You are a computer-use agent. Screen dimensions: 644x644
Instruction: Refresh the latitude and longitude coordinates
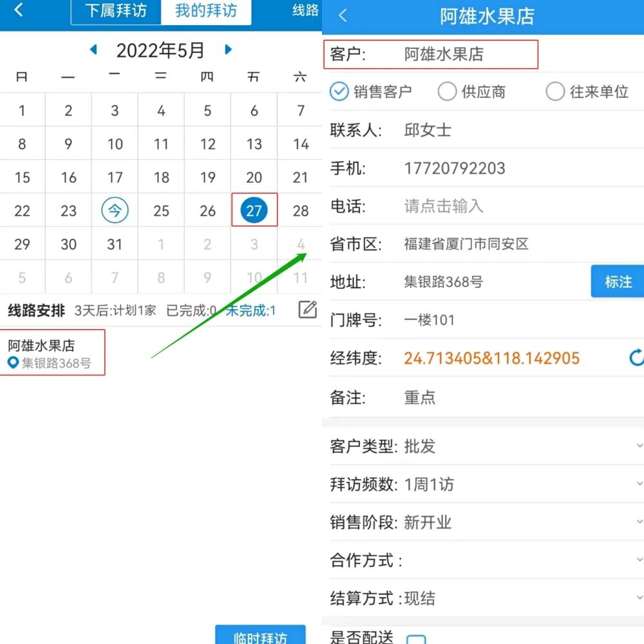(636, 357)
